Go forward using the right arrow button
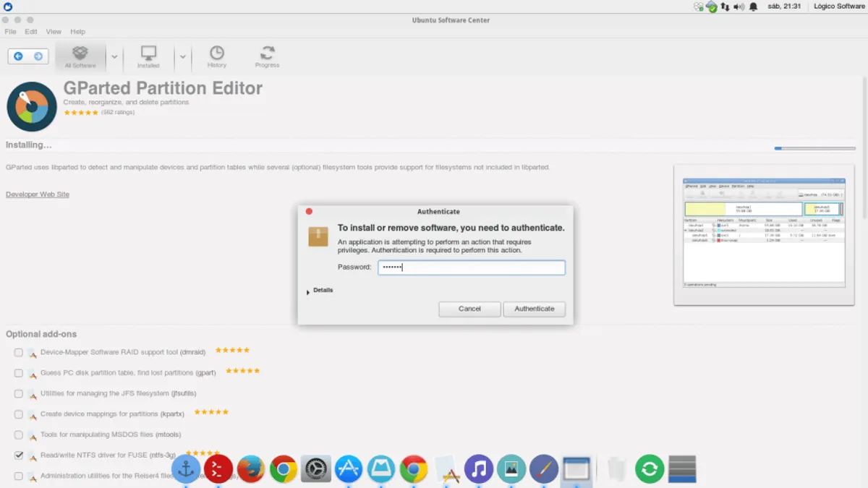Screen dimensions: 868x488 click(38, 56)
